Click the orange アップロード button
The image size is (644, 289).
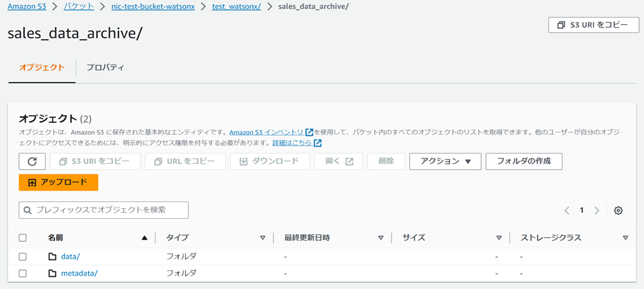[x=59, y=183]
